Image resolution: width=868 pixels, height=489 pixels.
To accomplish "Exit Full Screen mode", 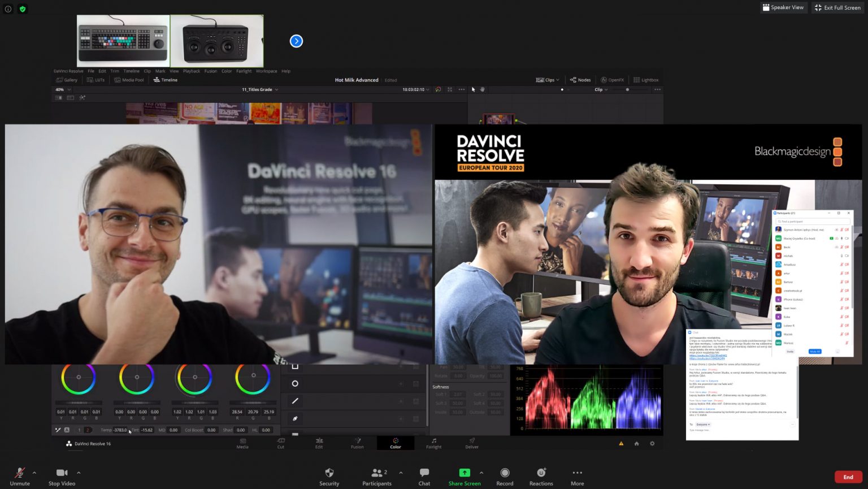I will tap(837, 7).
